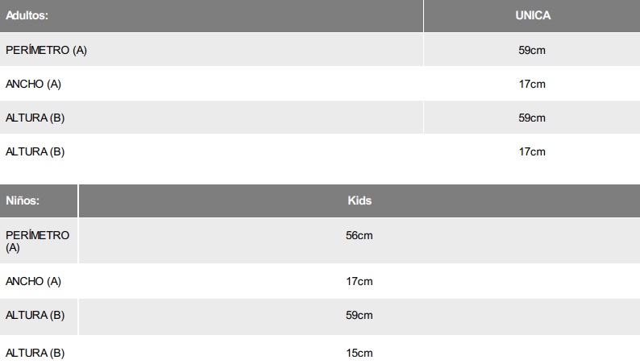Click ANCHO (A) label in Adultos table
The width and height of the screenshot is (640, 364).
click(33, 84)
